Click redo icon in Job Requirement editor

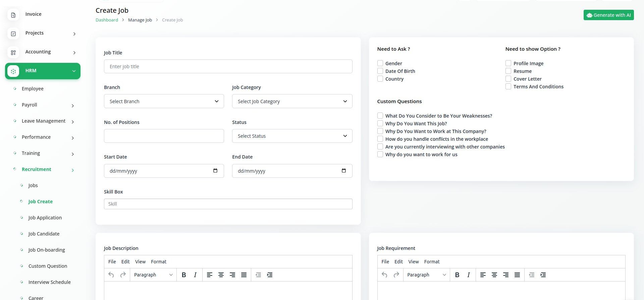point(396,275)
